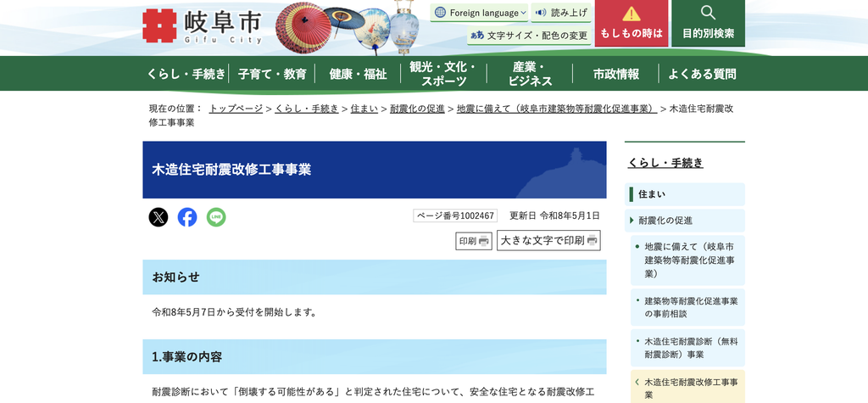
Task: Click 大きな文字で印刷 button
Action: coord(548,241)
